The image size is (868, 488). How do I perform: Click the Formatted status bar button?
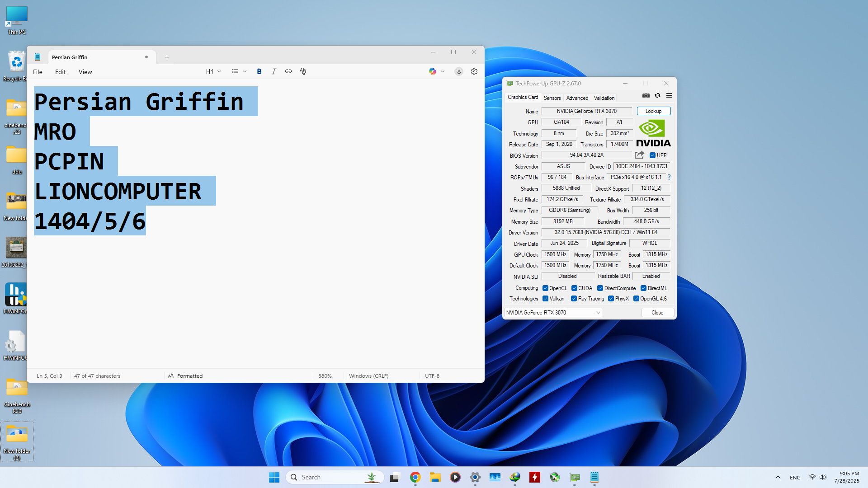tap(185, 376)
